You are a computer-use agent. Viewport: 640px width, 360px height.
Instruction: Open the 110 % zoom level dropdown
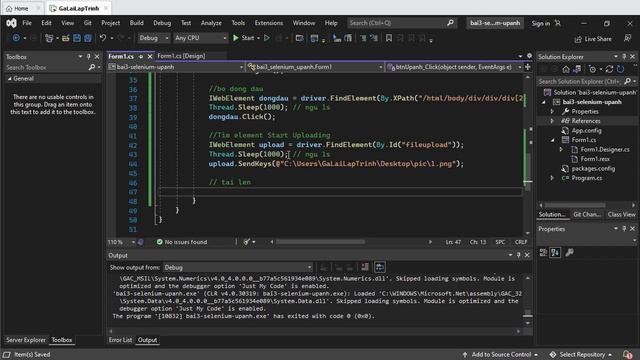[121, 242]
